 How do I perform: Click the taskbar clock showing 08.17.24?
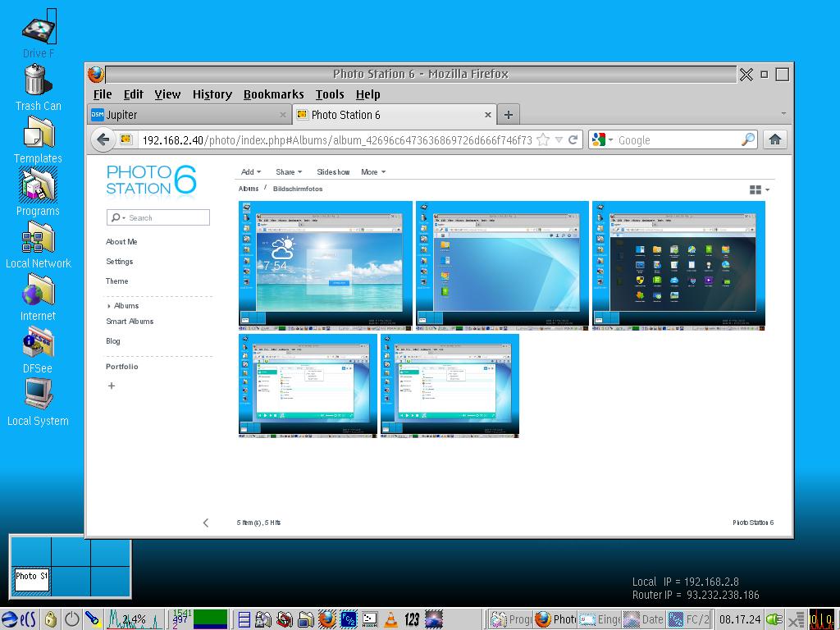pyautogui.click(x=740, y=619)
